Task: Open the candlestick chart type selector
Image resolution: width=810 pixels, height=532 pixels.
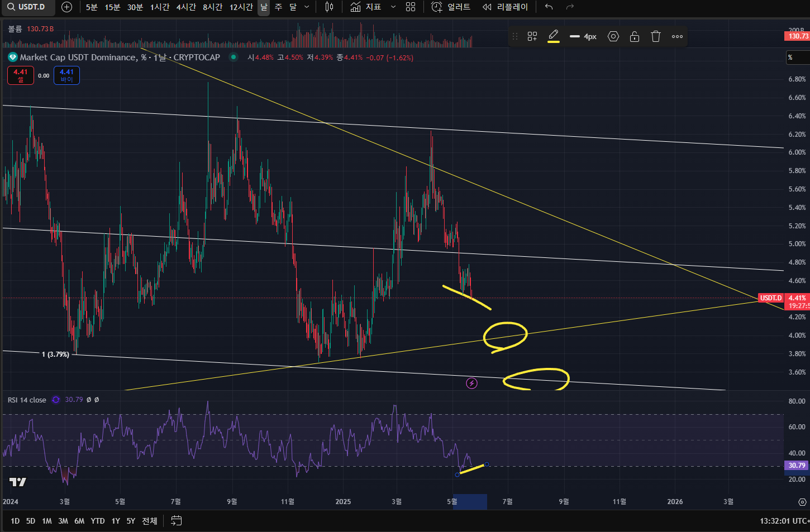Action: (x=329, y=7)
